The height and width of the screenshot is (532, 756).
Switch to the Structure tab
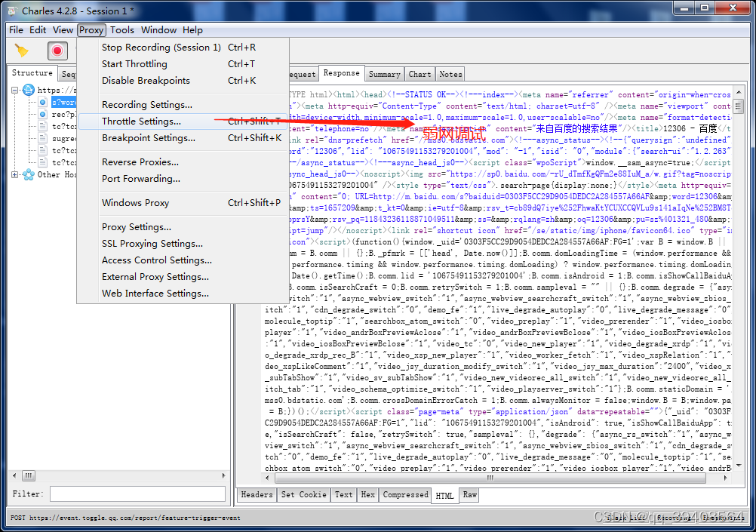32,73
